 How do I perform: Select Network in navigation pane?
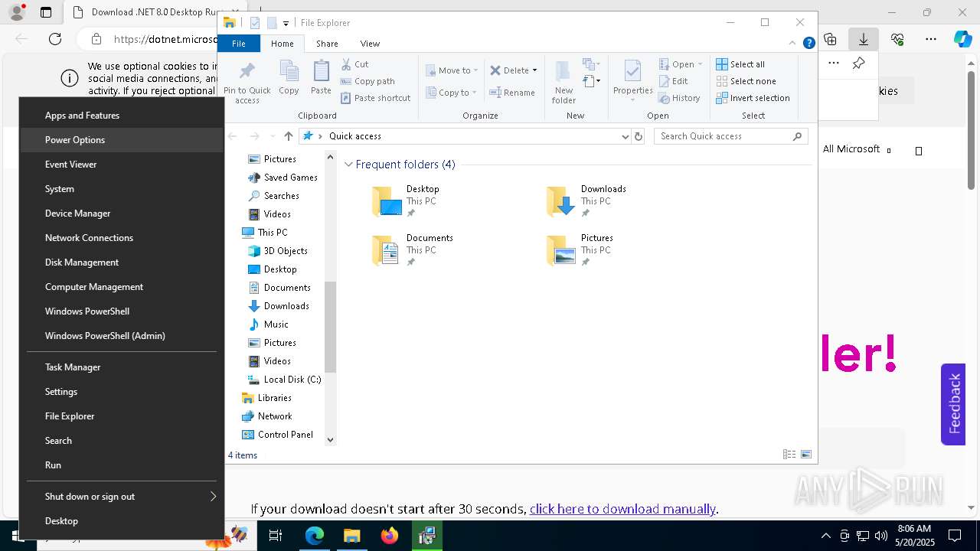[x=267, y=416]
